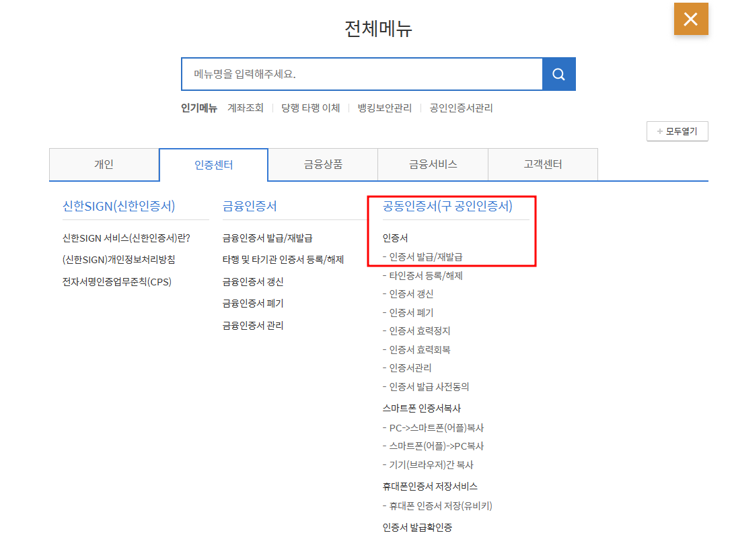Click 스마트폰 인증서복사 subheading
This screenshot has width=732, height=560.
click(422, 408)
